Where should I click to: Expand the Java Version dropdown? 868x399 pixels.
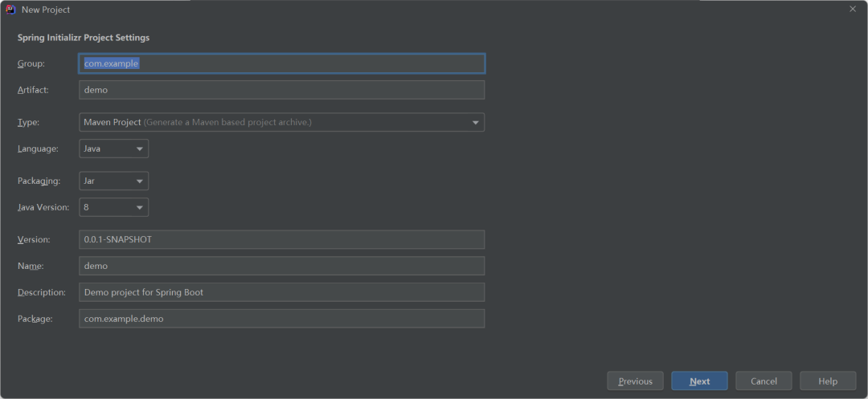point(113,207)
